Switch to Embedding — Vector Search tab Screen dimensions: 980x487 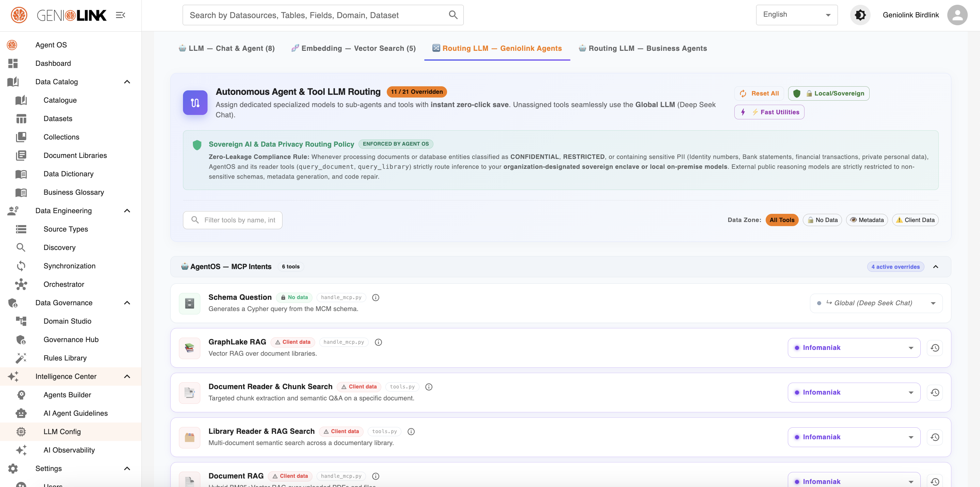tap(353, 48)
